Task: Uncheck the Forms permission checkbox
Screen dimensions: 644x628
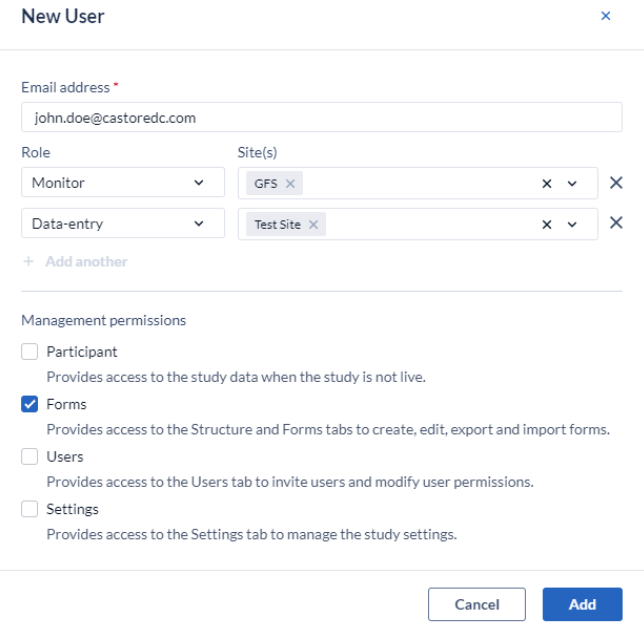Action: 30,404
